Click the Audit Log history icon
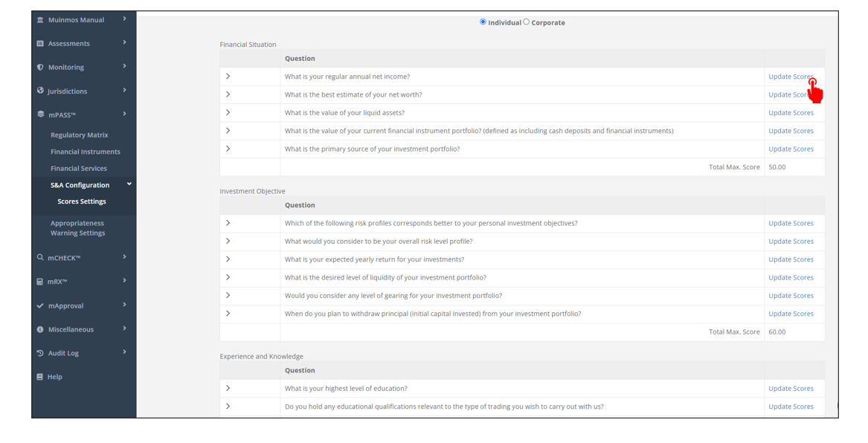The width and height of the screenshot is (868, 443). [40, 353]
